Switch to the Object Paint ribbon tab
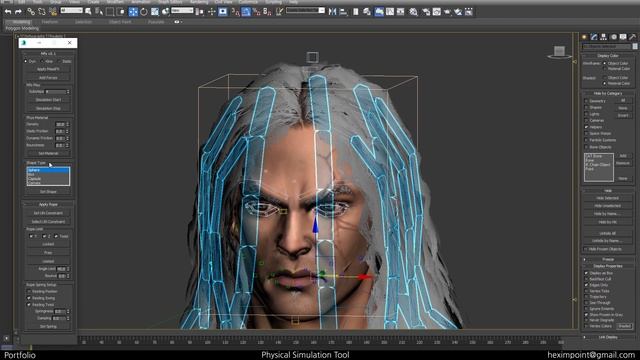640x360 pixels. 120,22
